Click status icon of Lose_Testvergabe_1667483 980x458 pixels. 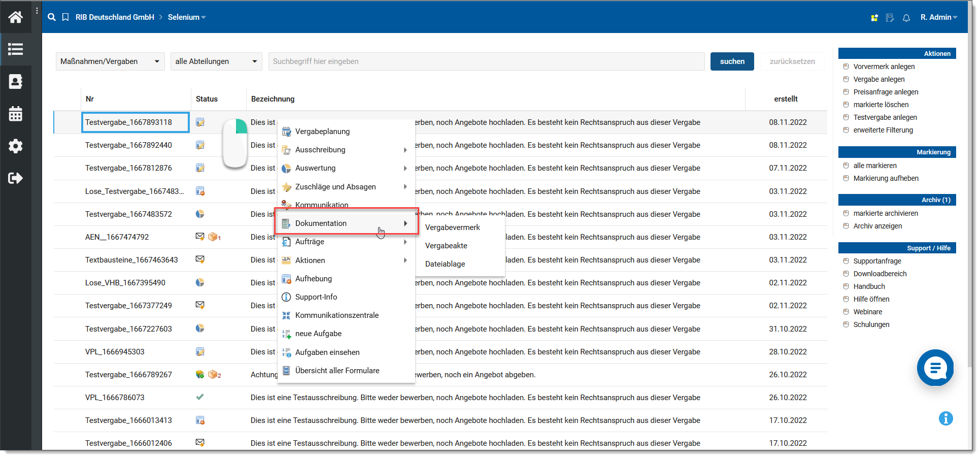pos(200,191)
